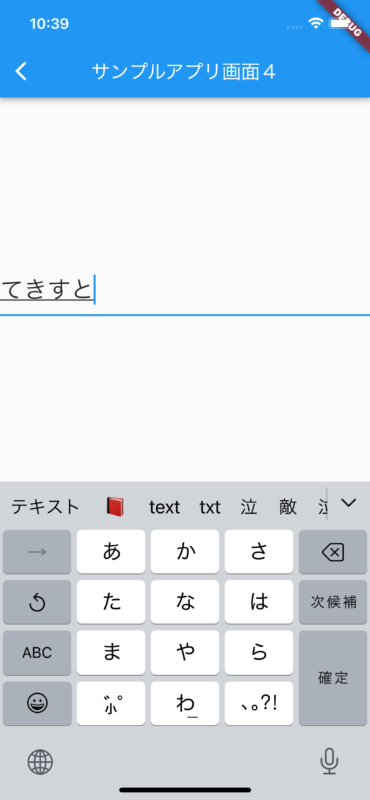Expand candidate list with chevron down
The height and width of the screenshot is (800, 370).
349,503
